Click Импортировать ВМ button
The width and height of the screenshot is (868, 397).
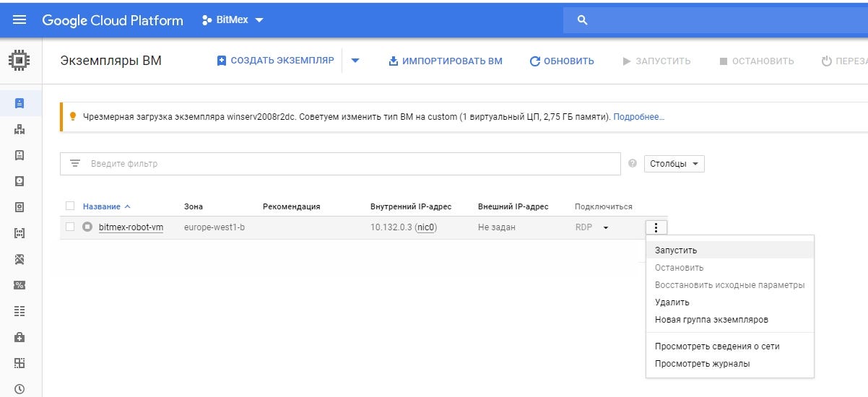[446, 61]
